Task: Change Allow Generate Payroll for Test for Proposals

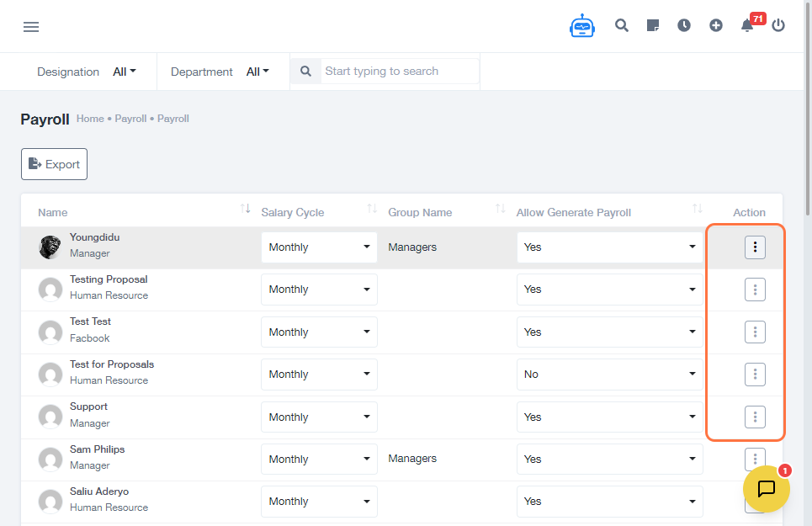Action: click(609, 375)
